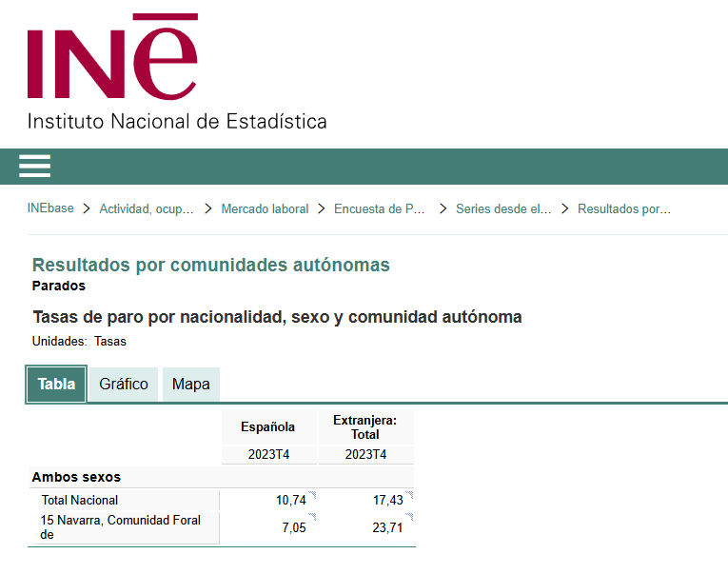
Task: Click the Ambos sexos group heading
Action: (76, 477)
